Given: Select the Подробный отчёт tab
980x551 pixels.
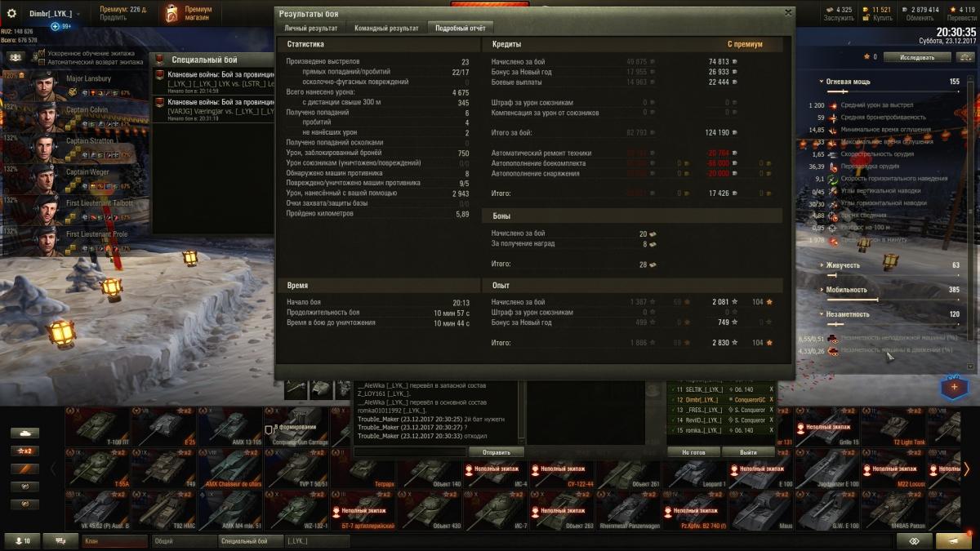Looking at the screenshot, I should pyautogui.click(x=460, y=28).
